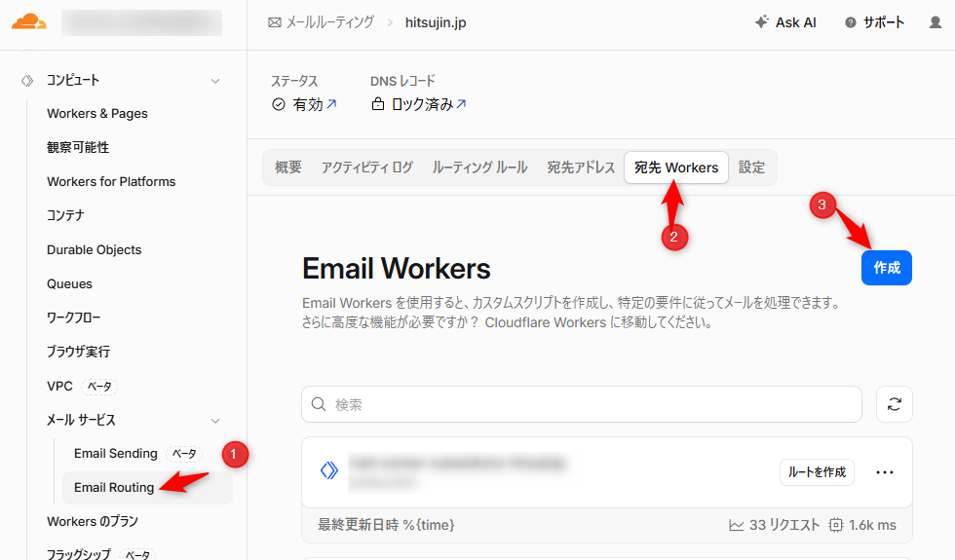
Task: Open ワークフロー in the sidebar
Action: tap(74, 317)
